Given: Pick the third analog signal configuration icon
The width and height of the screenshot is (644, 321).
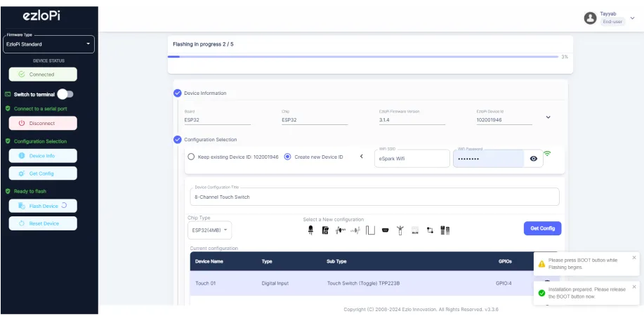Looking at the screenshot, I should pos(340,230).
